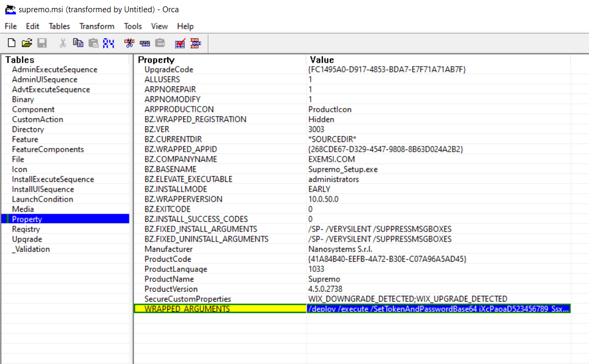Click the BZ.VER value 3003

coord(316,129)
